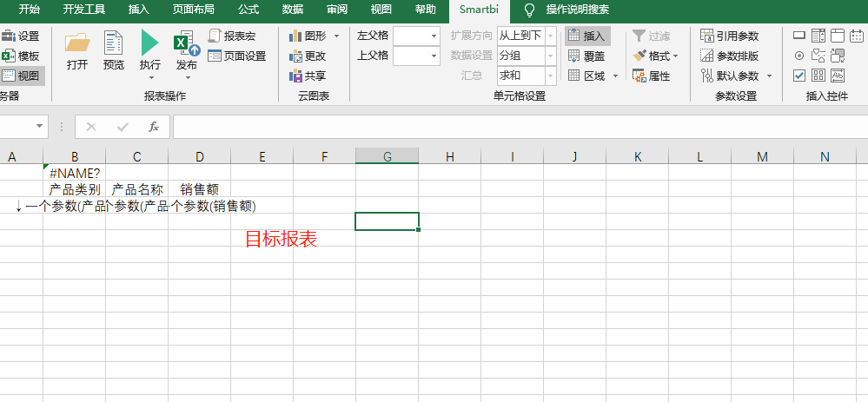Image resolution: width=868 pixels, height=402 pixels.
Task: Insert the Ab text label control
Action: click(x=838, y=76)
